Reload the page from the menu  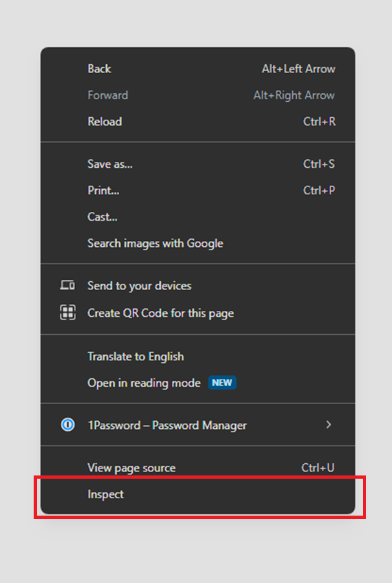(198, 122)
